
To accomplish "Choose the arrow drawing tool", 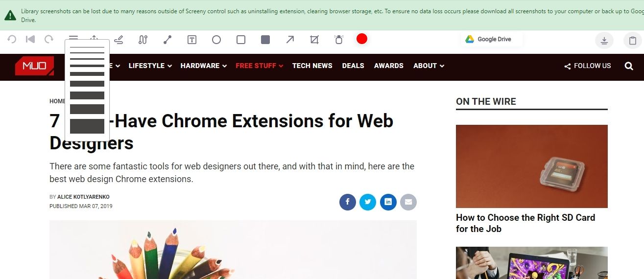I will pos(290,40).
